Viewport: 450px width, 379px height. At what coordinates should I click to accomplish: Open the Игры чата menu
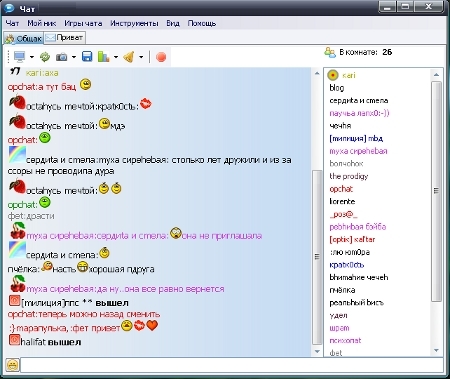(83, 23)
